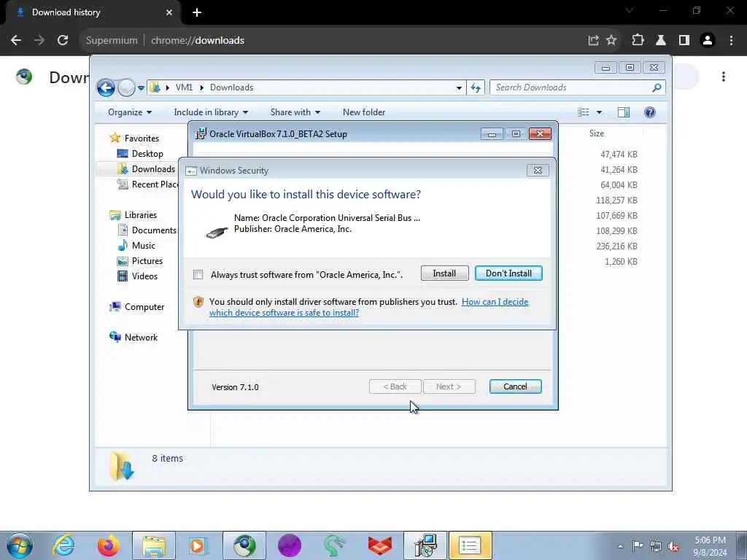Image resolution: width=747 pixels, height=560 pixels.
Task: Click the VirtualBox installer taskbar icon
Action: [x=425, y=545]
